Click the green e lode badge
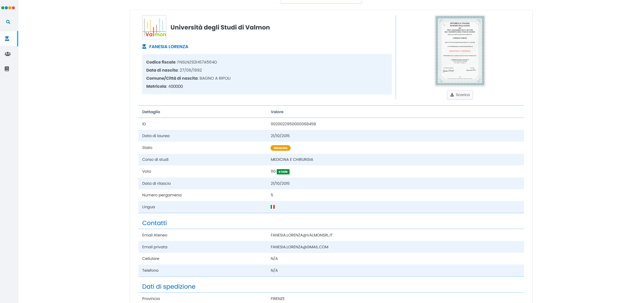 283,172
